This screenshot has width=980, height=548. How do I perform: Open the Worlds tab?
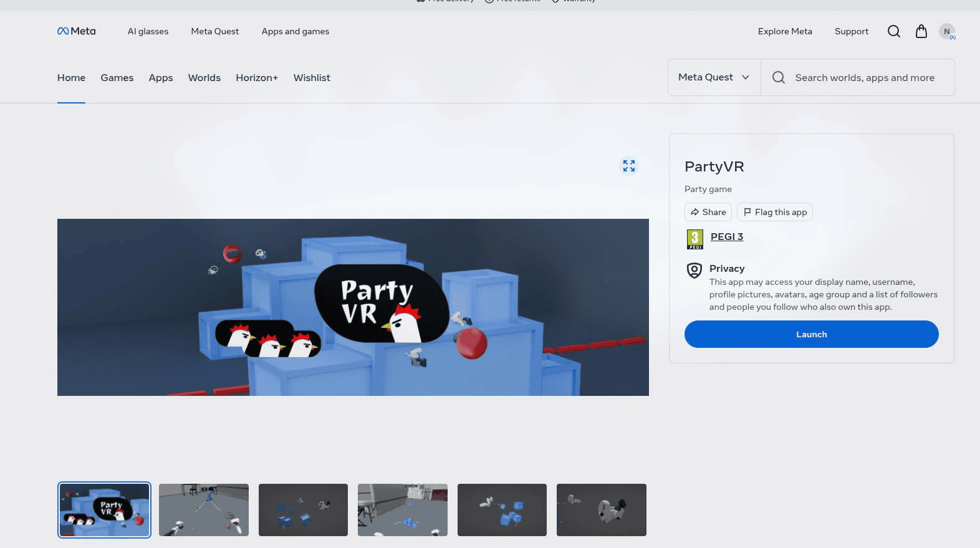tap(204, 78)
